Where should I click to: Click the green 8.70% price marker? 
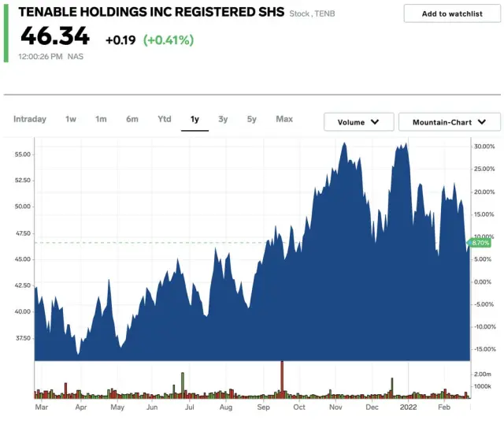480,243
